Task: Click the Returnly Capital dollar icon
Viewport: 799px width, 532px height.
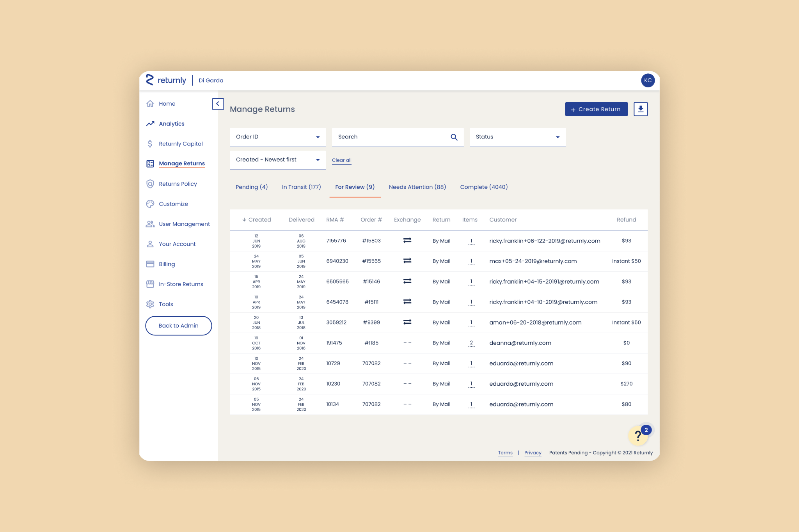Action: coord(150,144)
